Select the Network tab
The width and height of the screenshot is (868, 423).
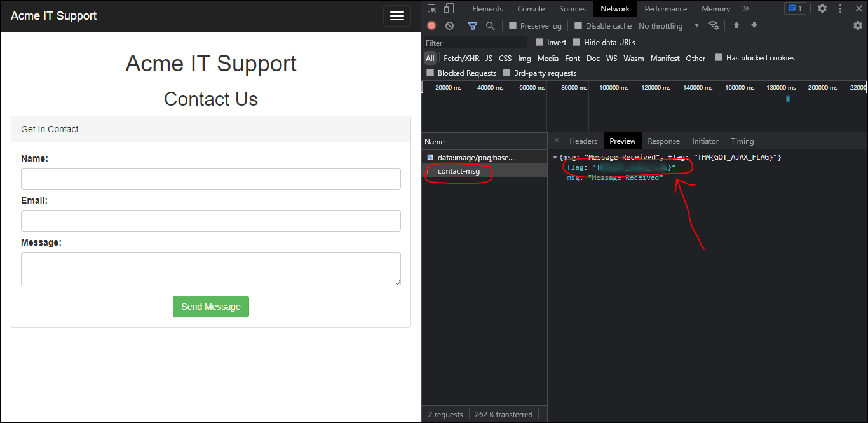pyautogui.click(x=615, y=8)
